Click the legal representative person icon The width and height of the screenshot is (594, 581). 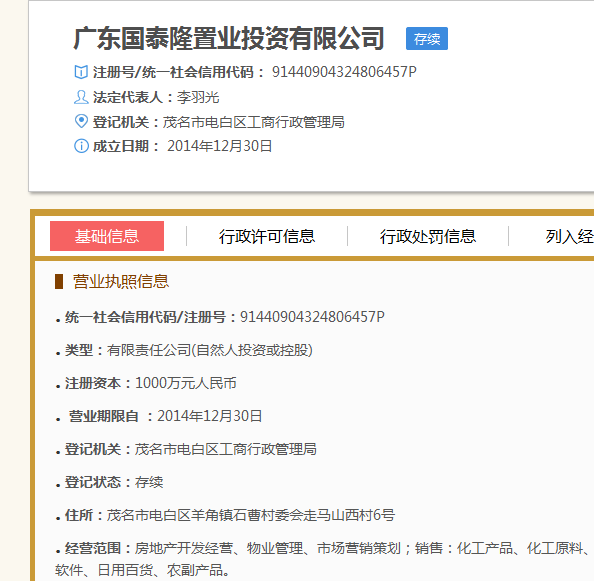click(x=81, y=97)
